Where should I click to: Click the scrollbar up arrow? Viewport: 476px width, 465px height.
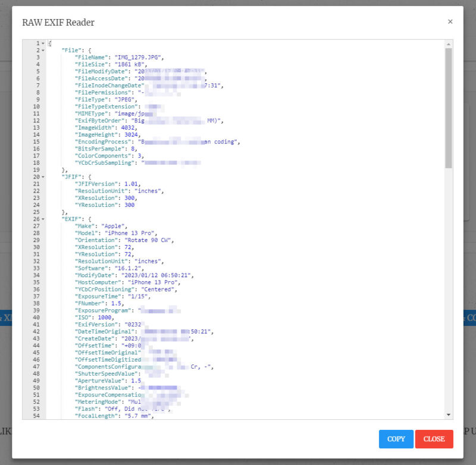click(448, 43)
